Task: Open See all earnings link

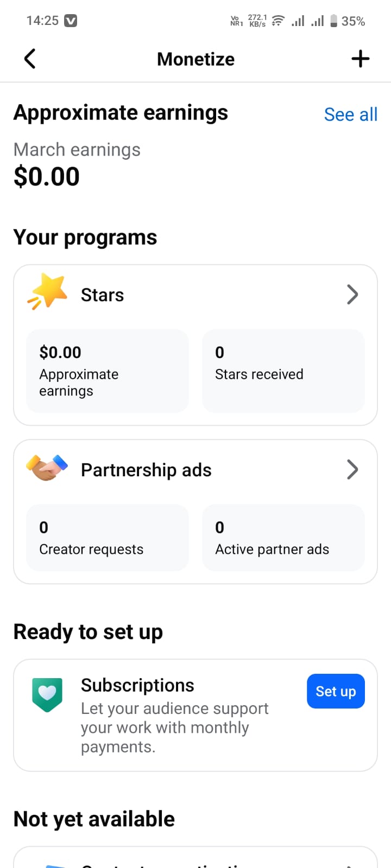Action: (350, 114)
